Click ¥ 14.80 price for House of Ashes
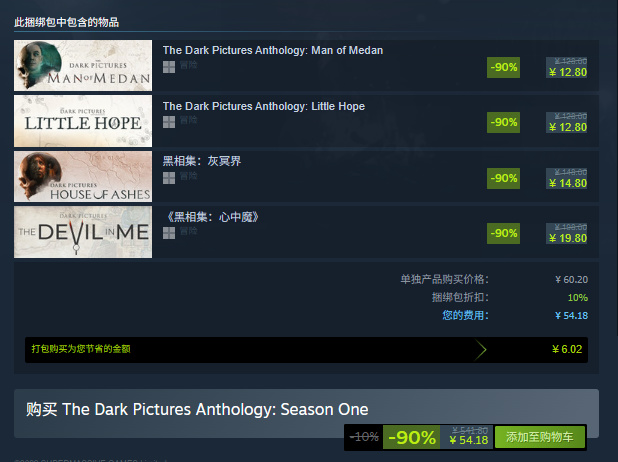This screenshot has height=462, width=618. point(568,183)
